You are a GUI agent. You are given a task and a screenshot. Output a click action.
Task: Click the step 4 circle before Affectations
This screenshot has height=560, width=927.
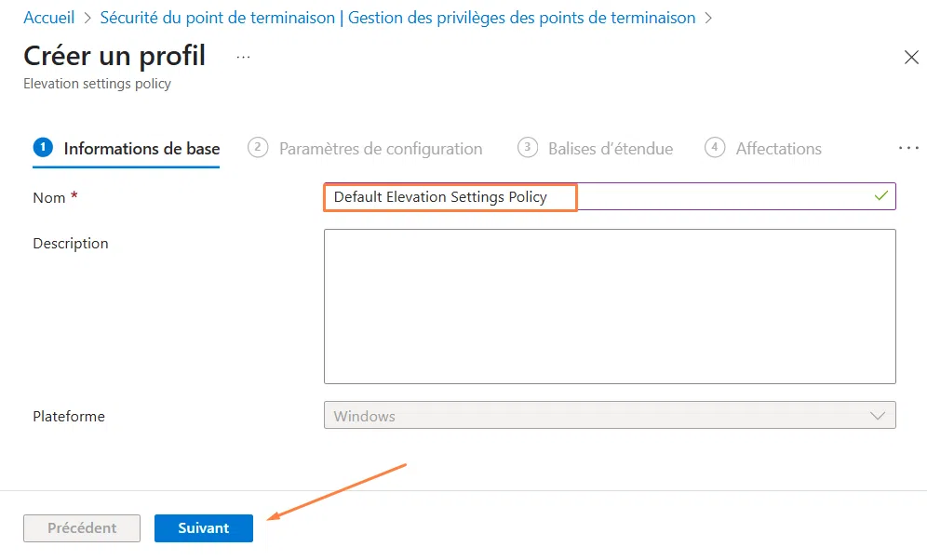pos(715,147)
